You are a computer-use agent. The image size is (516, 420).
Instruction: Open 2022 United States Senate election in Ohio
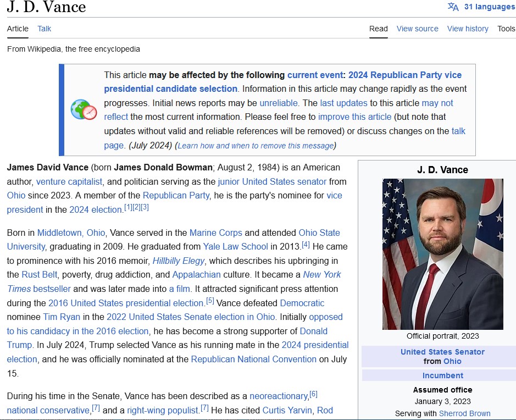191,317
